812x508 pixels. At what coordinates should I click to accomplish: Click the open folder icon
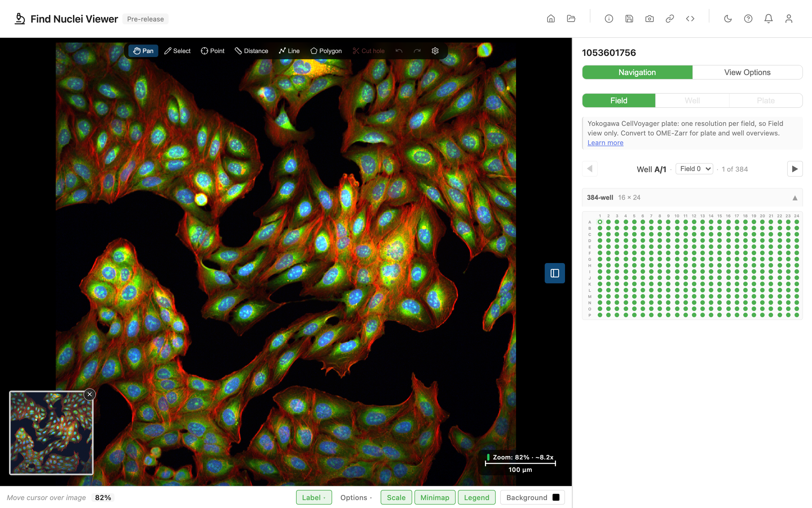tap(571, 19)
